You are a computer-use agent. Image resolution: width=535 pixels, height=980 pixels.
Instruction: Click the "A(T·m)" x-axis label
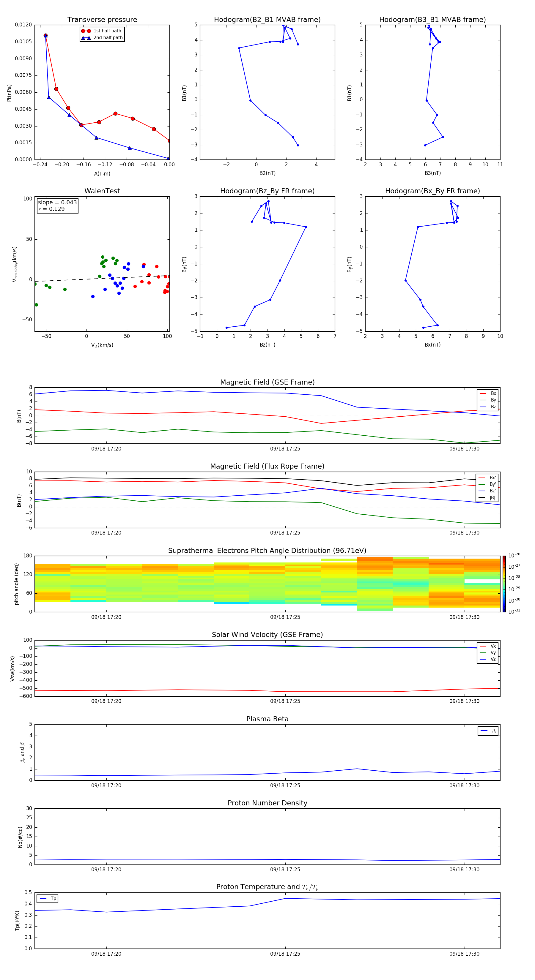click(x=102, y=174)
